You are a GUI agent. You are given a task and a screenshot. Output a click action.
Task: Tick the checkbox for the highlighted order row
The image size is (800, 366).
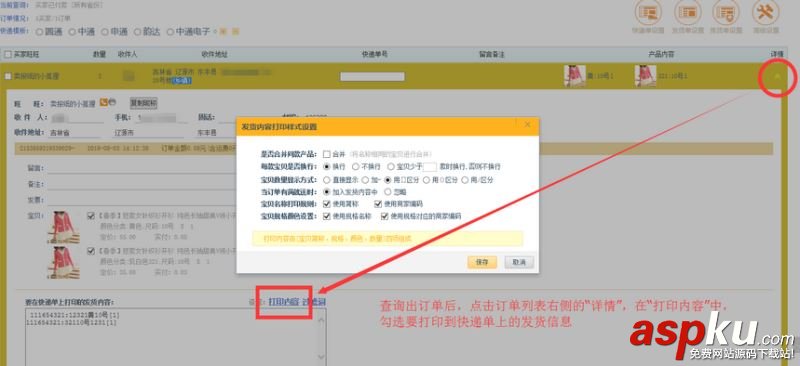[7, 76]
